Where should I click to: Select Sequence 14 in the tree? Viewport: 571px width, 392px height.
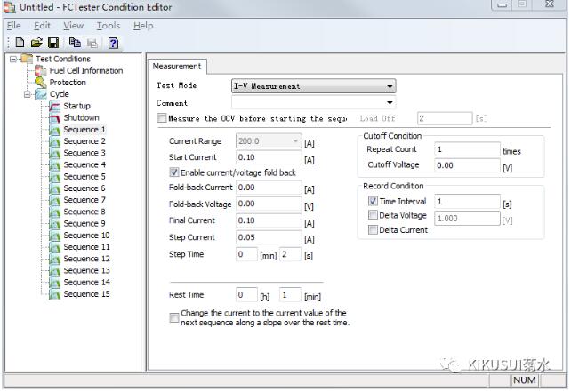86,283
